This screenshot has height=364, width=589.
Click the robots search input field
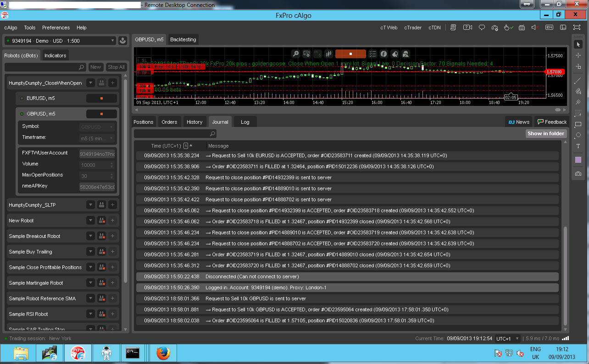[45, 67]
